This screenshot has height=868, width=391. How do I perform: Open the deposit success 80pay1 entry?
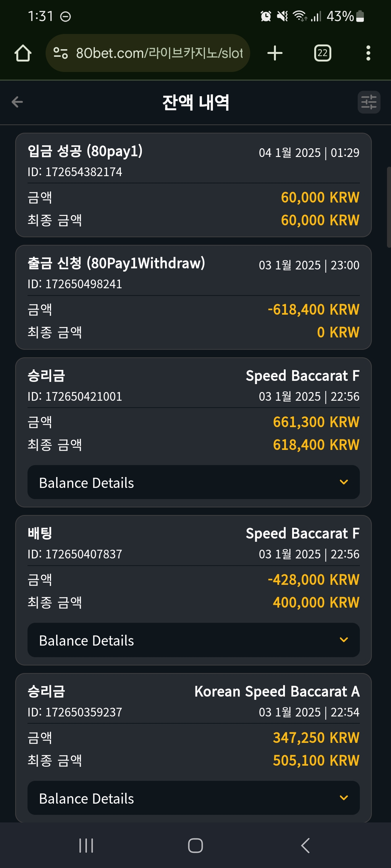click(194, 185)
